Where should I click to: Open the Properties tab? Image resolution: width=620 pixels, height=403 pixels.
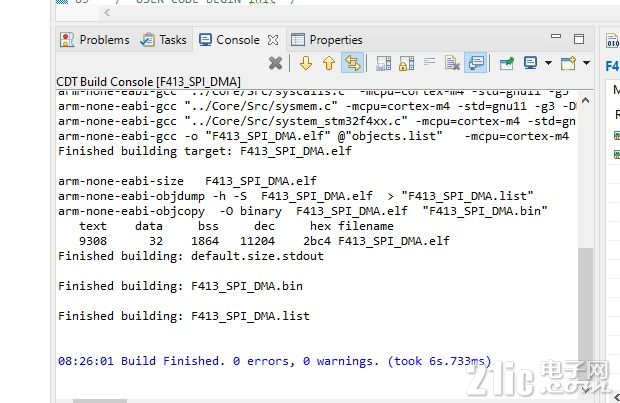[x=327, y=40]
